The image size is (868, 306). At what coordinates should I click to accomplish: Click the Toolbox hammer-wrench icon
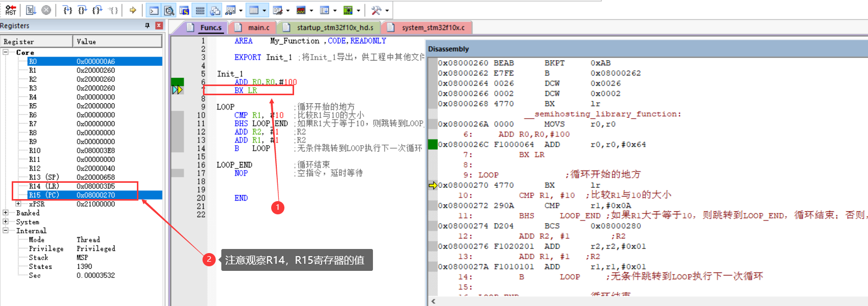coord(376,10)
